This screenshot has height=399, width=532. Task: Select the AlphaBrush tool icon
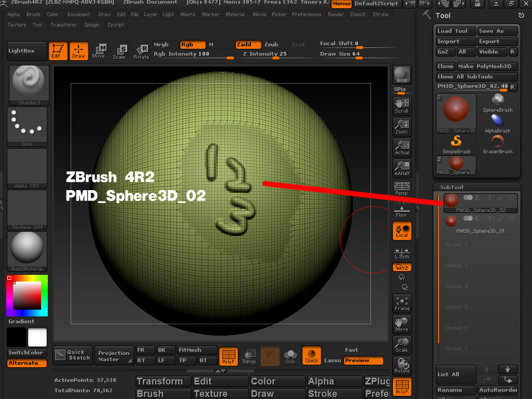tap(498, 124)
